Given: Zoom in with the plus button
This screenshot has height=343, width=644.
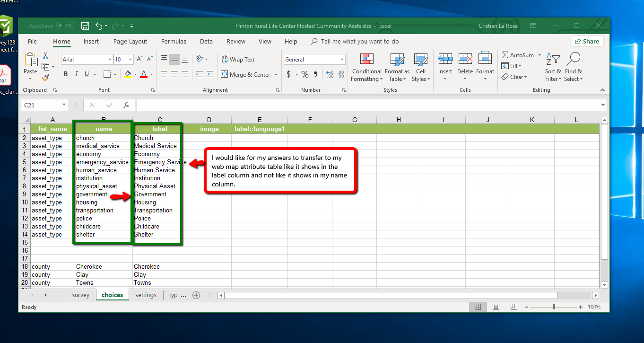Looking at the screenshot, I should click(581, 307).
